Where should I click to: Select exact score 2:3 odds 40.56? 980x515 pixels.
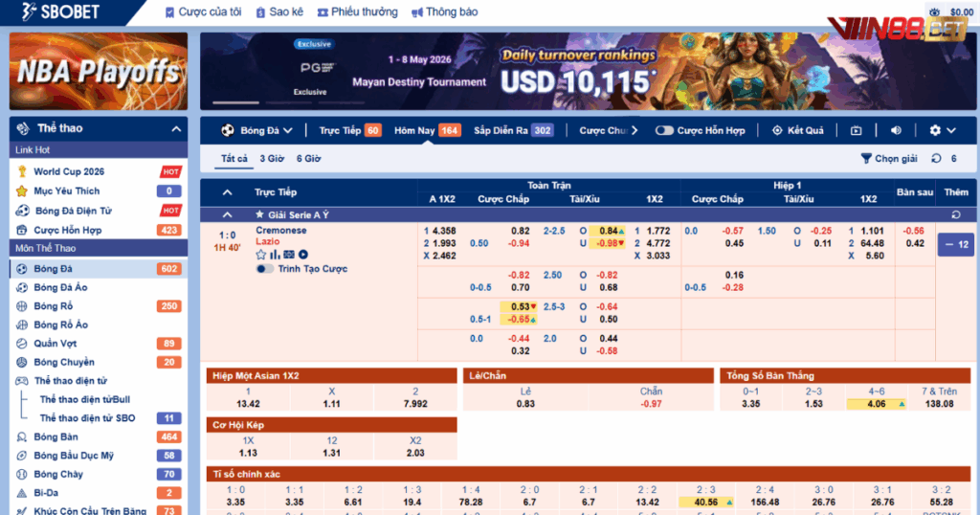tap(706, 502)
